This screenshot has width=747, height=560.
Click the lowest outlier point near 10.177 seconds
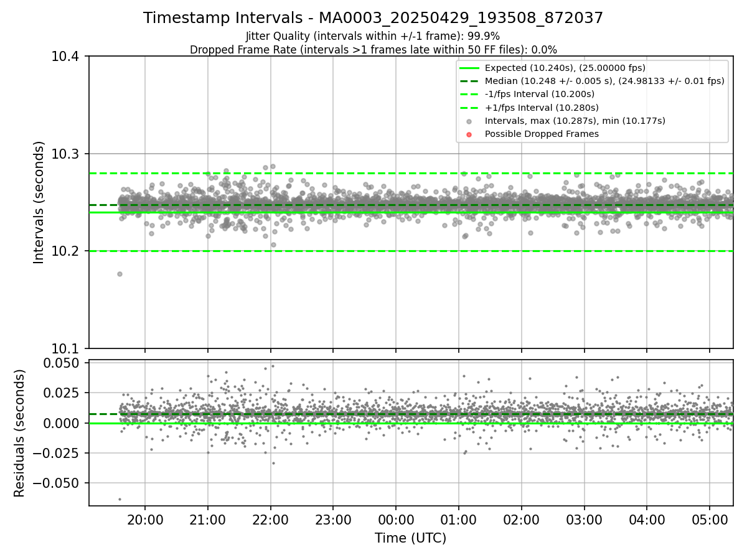120,274
